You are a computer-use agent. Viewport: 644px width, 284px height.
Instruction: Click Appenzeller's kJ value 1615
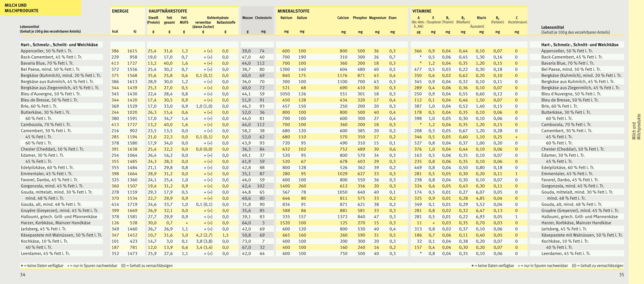[132, 51]
